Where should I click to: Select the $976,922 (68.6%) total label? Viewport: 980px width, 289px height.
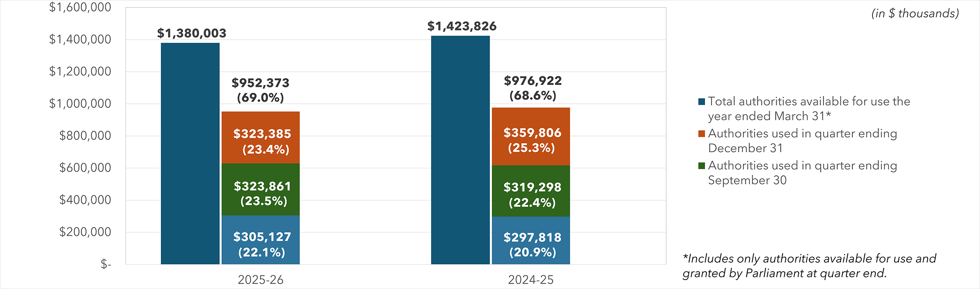(533, 88)
